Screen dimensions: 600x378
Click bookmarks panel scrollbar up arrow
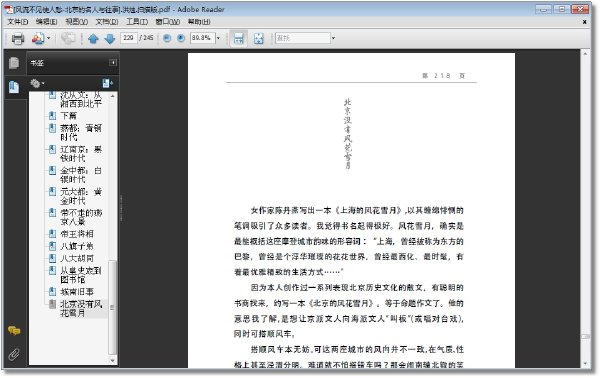(112, 96)
